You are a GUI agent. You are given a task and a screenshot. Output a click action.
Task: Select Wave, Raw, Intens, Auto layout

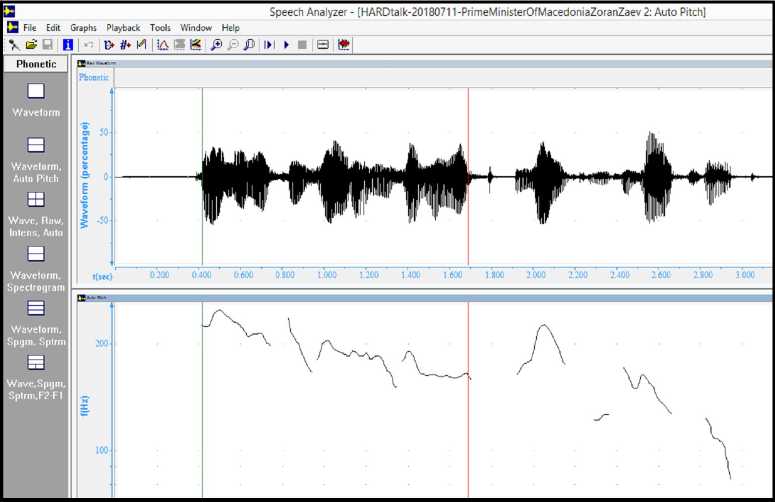(36, 199)
